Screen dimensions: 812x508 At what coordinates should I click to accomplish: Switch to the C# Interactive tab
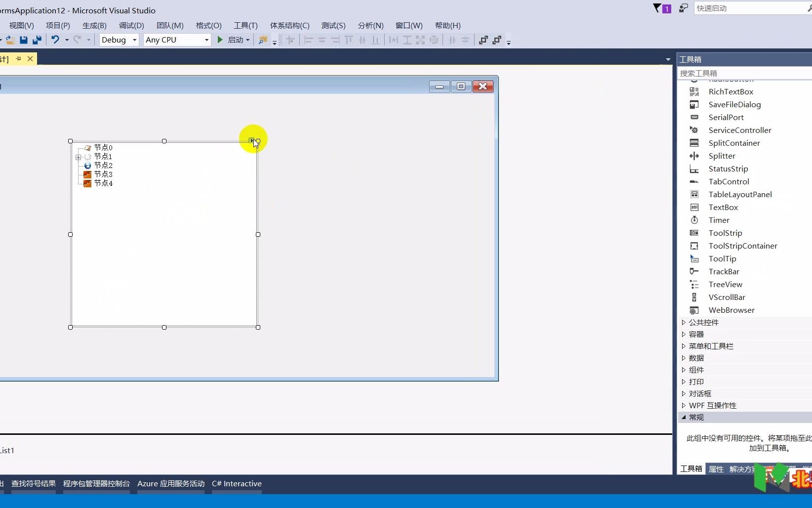coord(237,483)
